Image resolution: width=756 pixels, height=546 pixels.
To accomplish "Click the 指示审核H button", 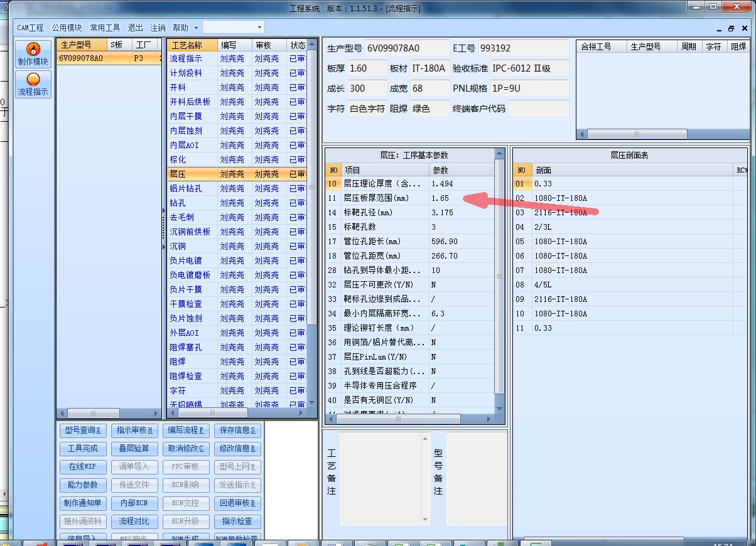I will click(x=135, y=431).
